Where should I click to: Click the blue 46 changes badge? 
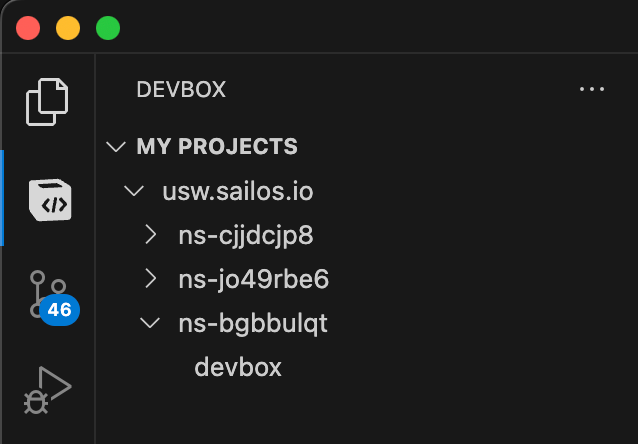[59, 310]
